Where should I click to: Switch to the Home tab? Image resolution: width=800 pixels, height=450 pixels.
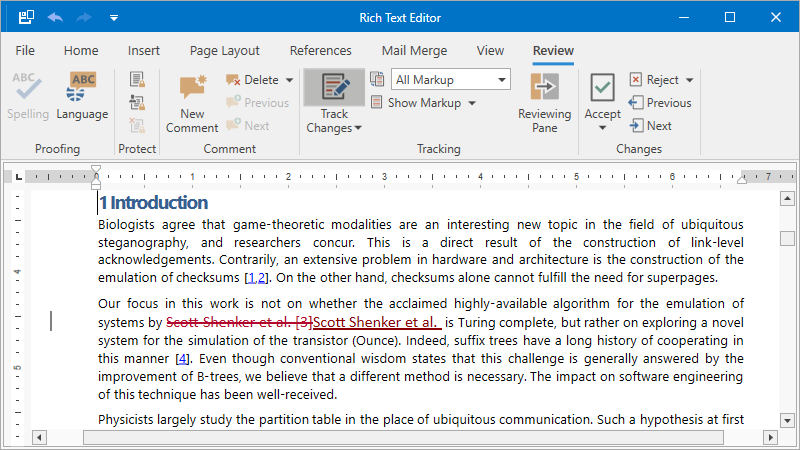81,51
